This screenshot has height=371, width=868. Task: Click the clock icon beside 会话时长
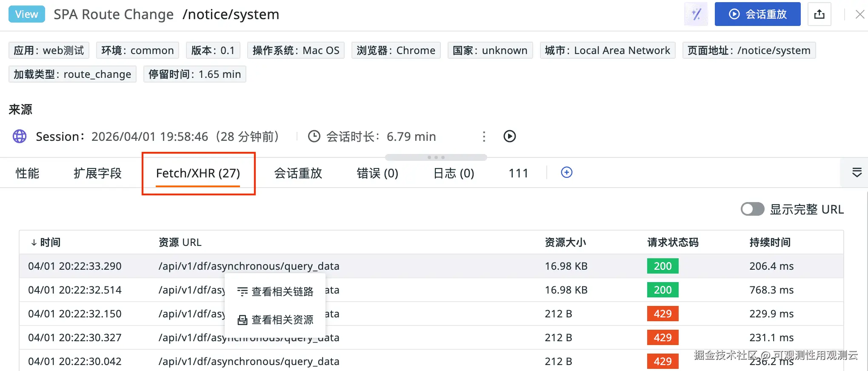coord(314,137)
